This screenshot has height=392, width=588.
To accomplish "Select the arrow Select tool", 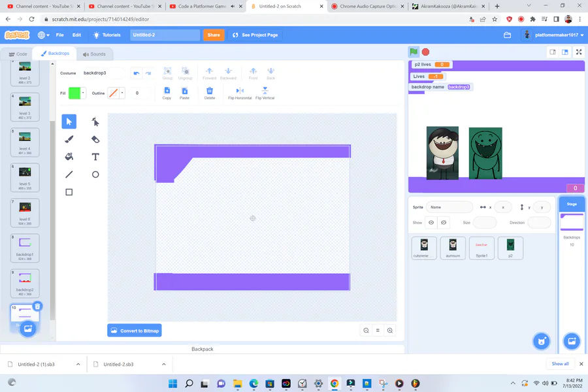I will click(69, 122).
